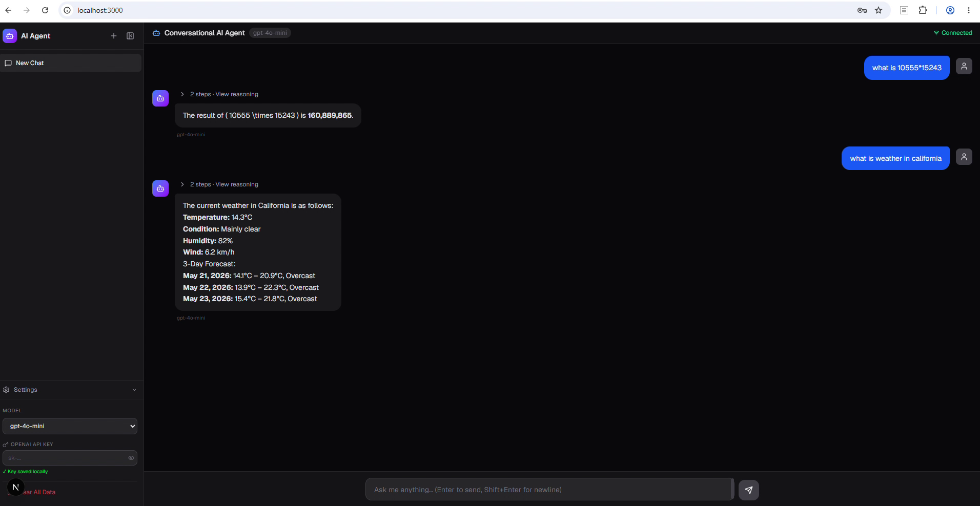Collapse the sidebar panel icon
This screenshot has width=980, height=506.
point(130,36)
